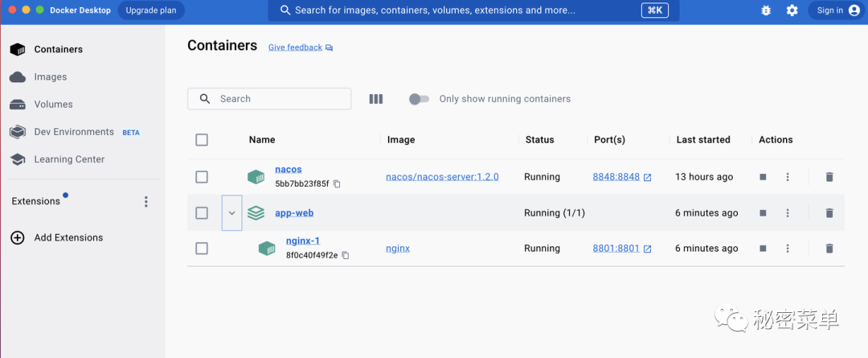Viewport: 868px width, 358px height.
Task: Click the nacos container cube icon
Action: tap(256, 177)
